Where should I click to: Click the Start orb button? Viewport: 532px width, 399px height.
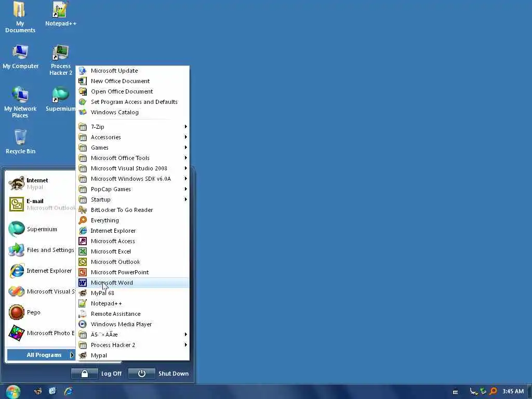(13, 392)
